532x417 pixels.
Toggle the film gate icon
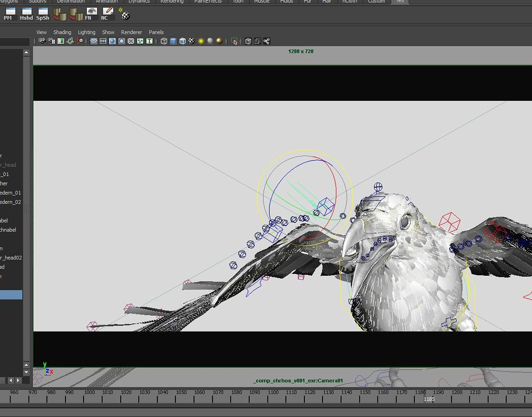coord(103,41)
